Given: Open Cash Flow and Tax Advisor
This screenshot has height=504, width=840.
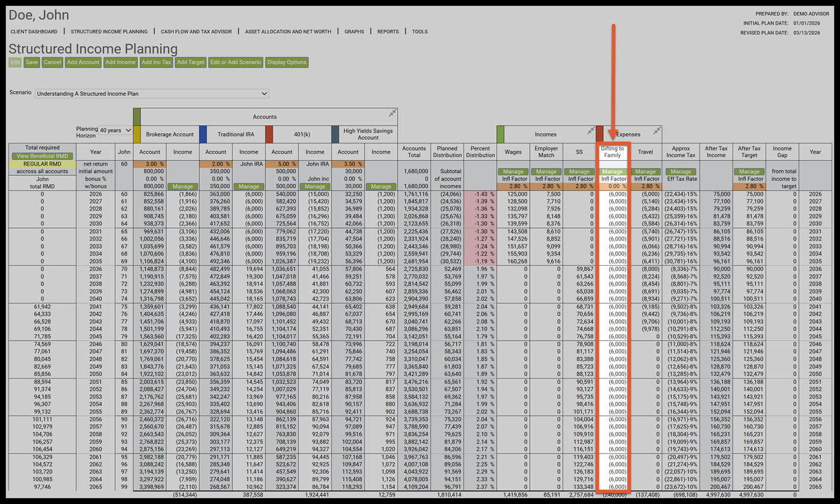Looking at the screenshot, I should (196, 31).
